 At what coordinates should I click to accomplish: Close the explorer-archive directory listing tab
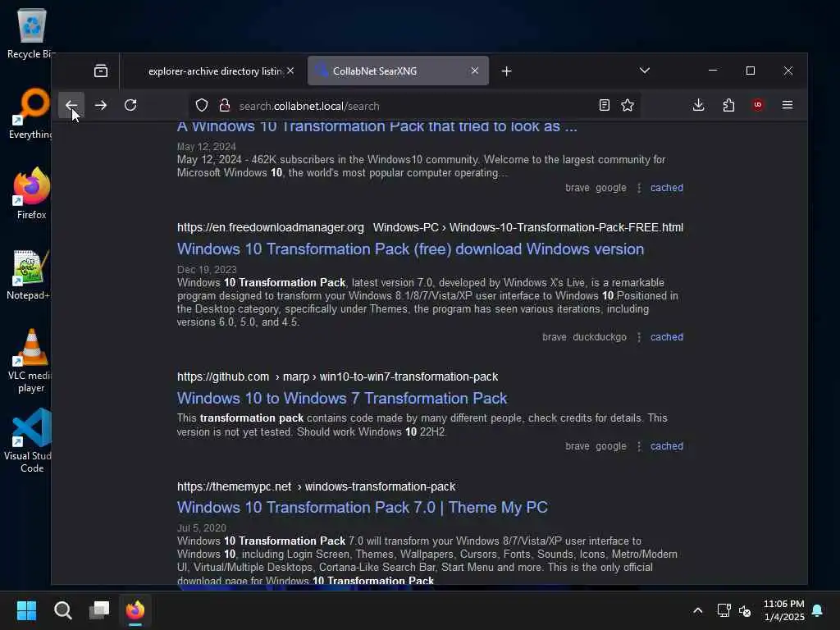point(290,71)
